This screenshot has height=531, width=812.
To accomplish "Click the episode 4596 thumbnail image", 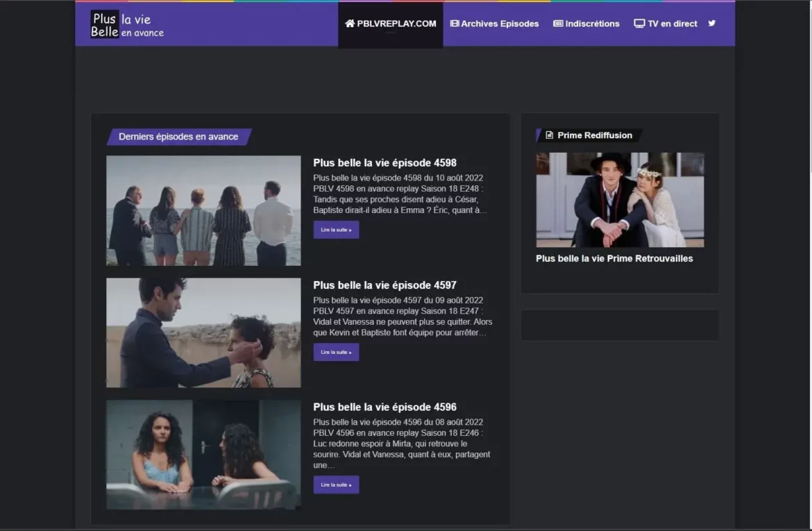I will click(203, 455).
